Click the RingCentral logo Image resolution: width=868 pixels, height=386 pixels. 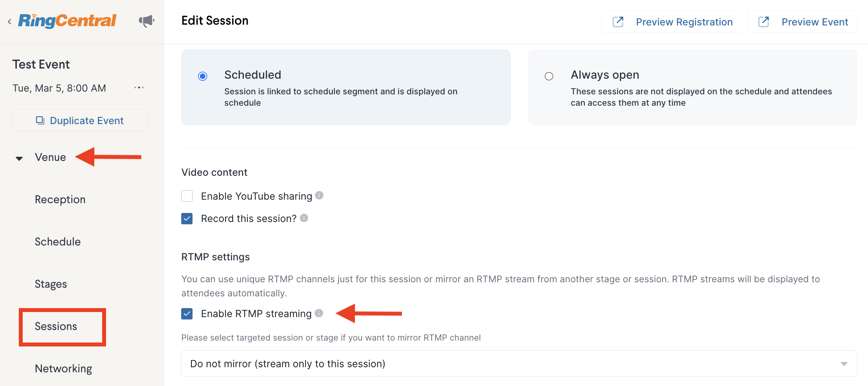(x=67, y=21)
